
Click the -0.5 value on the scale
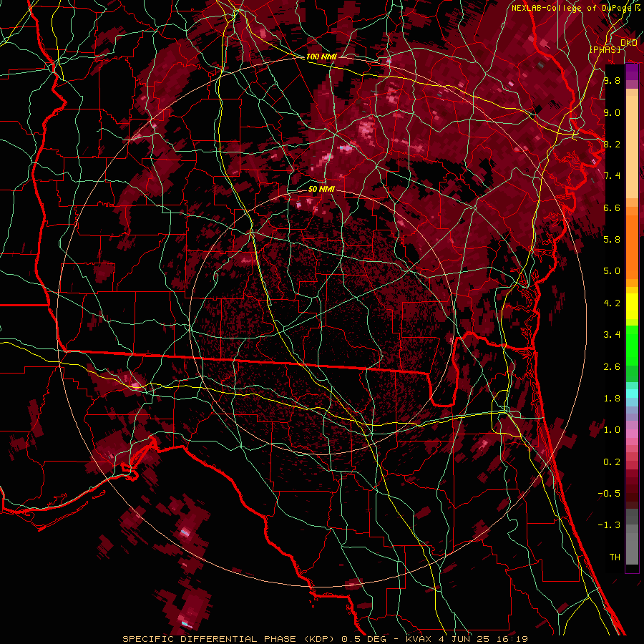[609, 494]
